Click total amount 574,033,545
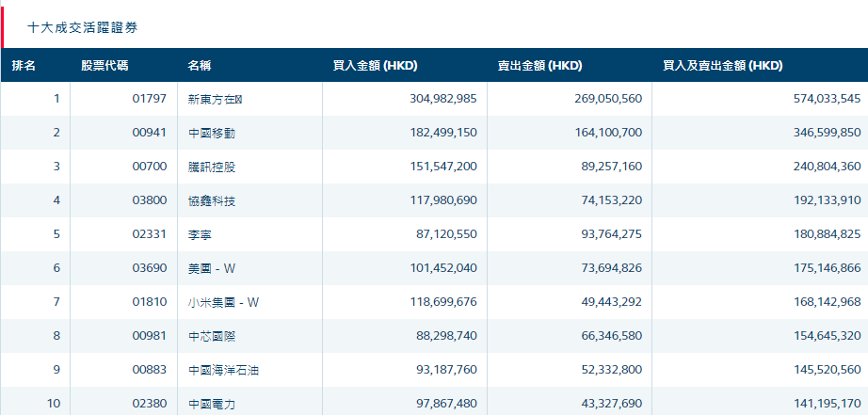The height and width of the screenshot is (415, 868). (x=827, y=99)
